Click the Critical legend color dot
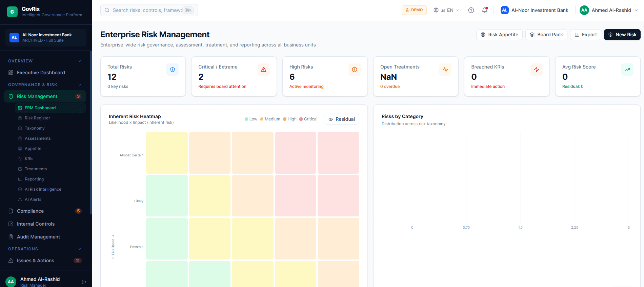 (x=301, y=119)
